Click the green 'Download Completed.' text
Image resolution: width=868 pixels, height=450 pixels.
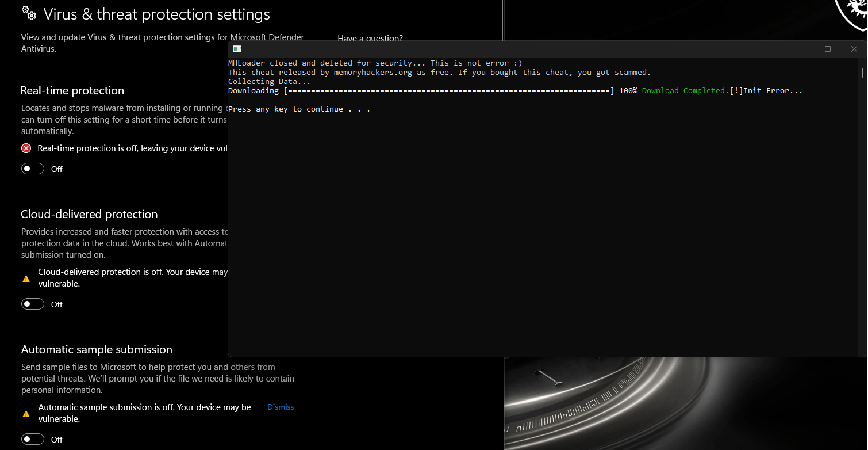686,90
